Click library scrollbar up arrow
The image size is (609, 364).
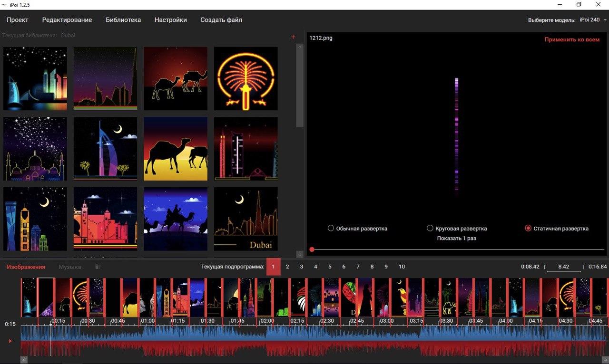[300, 47]
